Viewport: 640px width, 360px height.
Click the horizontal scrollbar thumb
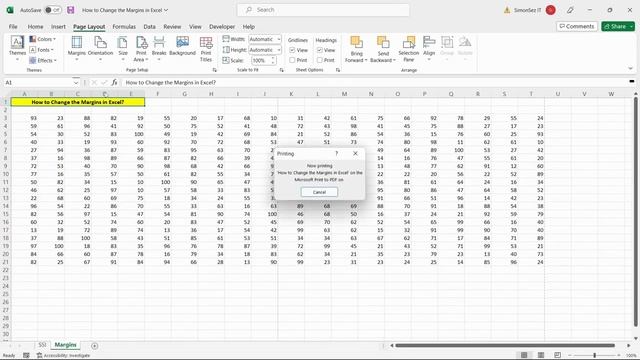click(x=505, y=346)
